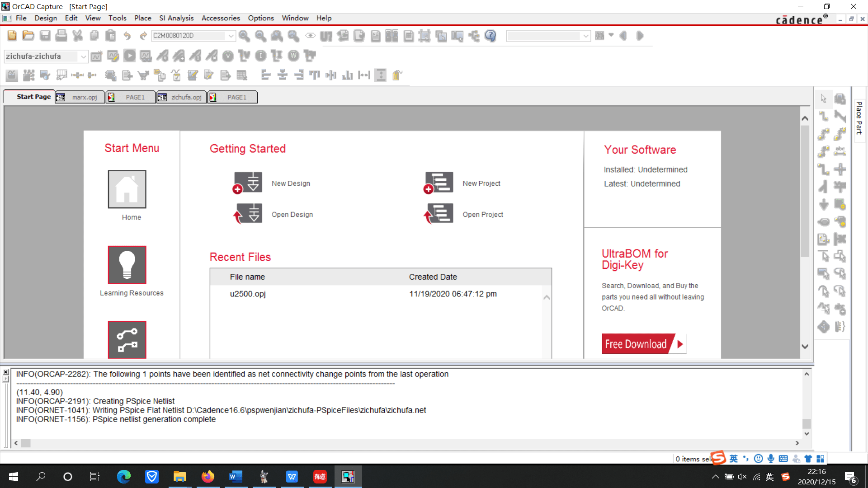Switch to the marx.opj tab
The height and width of the screenshot is (488, 868).
point(80,97)
